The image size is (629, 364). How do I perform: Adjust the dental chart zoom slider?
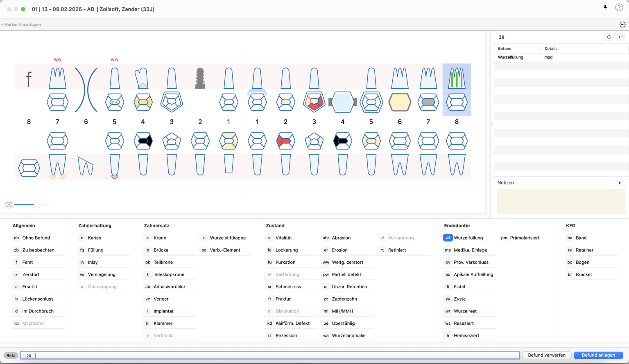point(37,204)
